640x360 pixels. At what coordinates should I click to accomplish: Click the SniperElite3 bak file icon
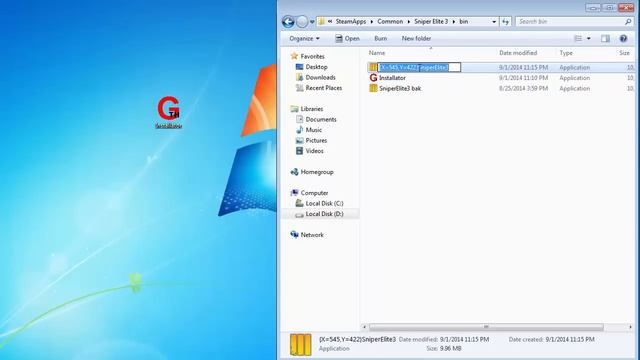pyautogui.click(x=373, y=88)
